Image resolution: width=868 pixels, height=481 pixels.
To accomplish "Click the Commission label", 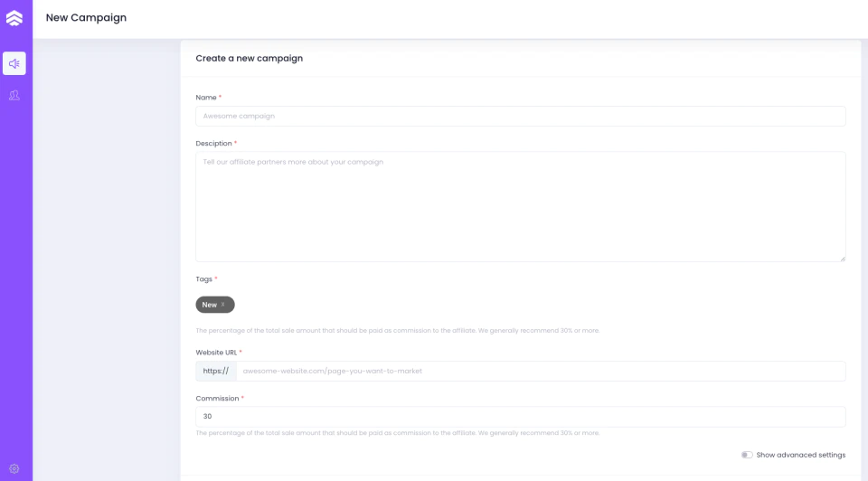I will point(217,399).
